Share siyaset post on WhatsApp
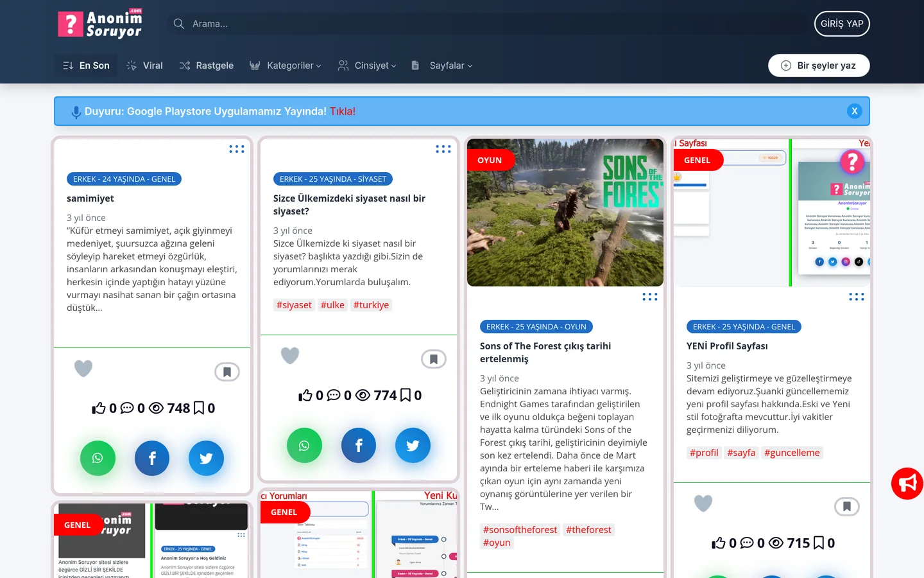 tap(304, 445)
